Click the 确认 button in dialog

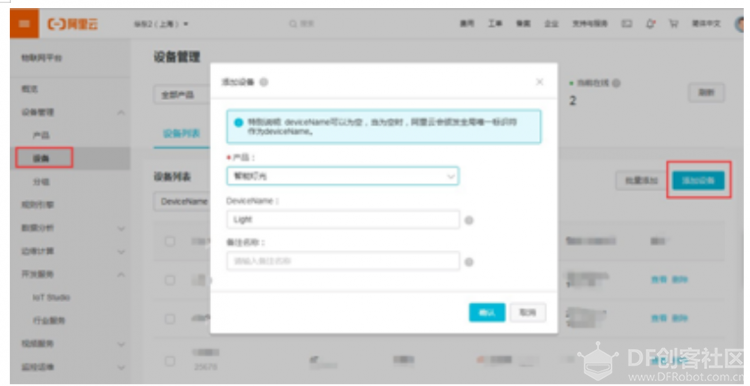click(x=487, y=312)
